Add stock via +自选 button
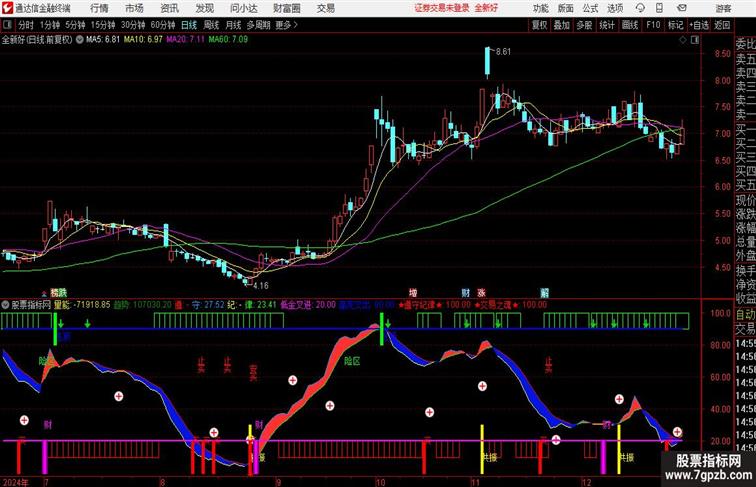This screenshot has width=756, height=487. pyautogui.click(x=699, y=25)
